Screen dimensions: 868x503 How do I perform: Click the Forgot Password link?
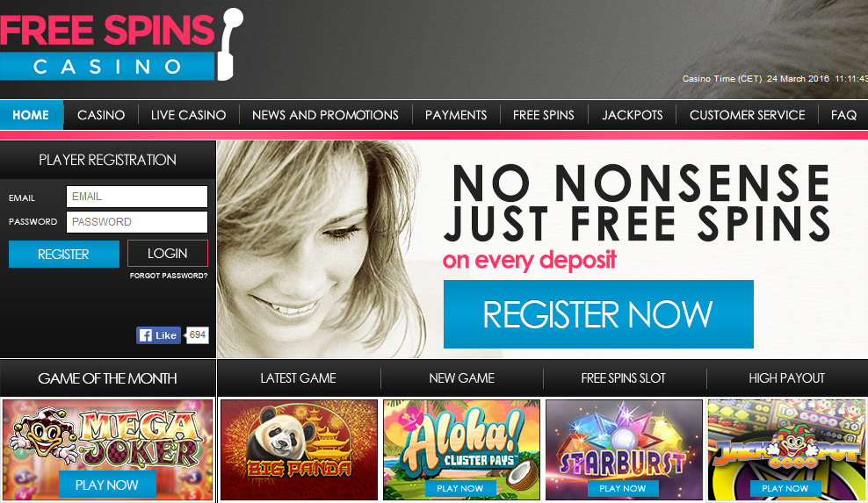(169, 276)
